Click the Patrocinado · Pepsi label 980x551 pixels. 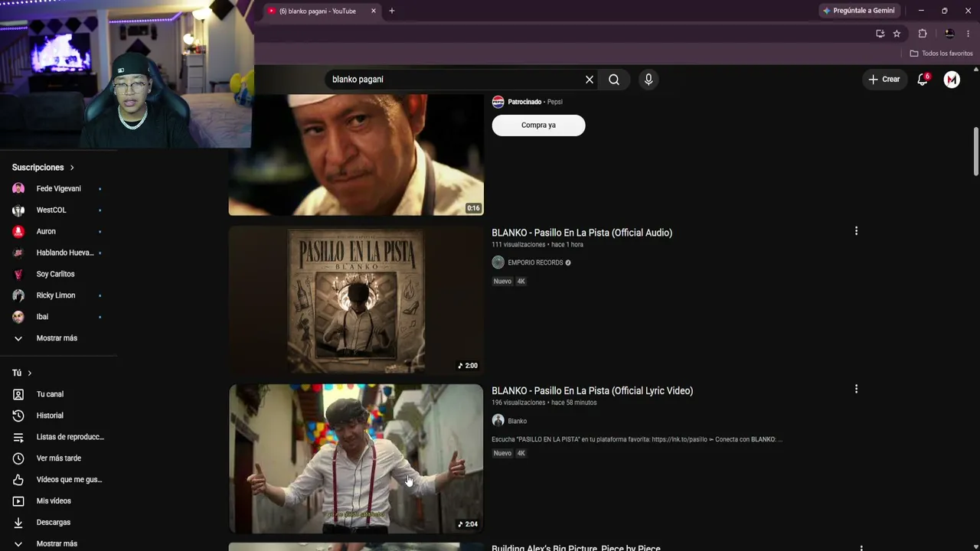point(535,102)
